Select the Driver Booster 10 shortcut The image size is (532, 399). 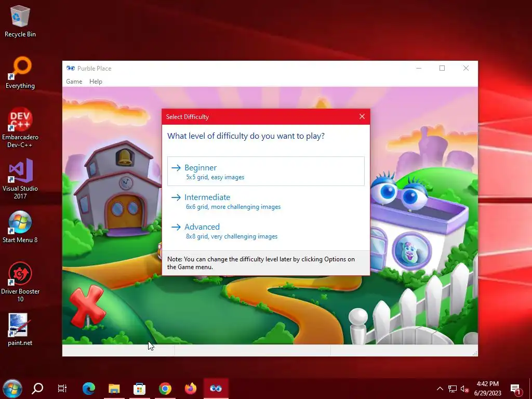pos(20,282)
